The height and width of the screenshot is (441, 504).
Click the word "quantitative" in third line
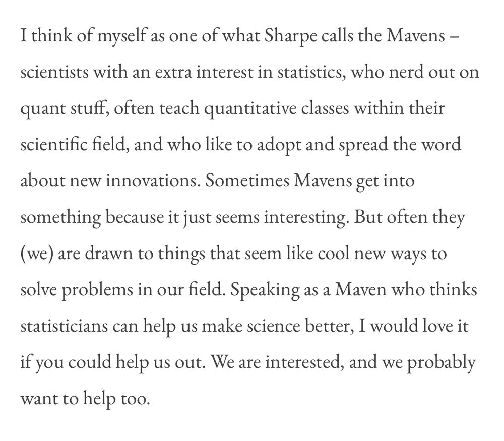[250, 108]
